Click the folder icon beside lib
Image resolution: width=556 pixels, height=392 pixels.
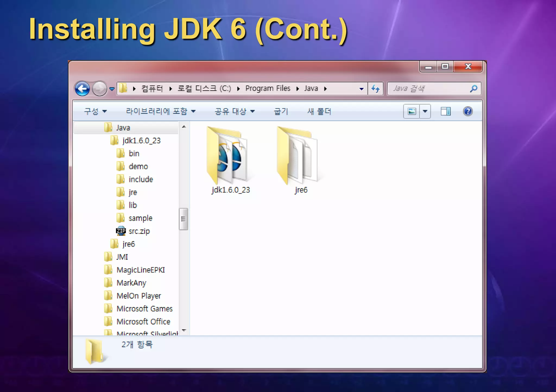coord(121,205)
